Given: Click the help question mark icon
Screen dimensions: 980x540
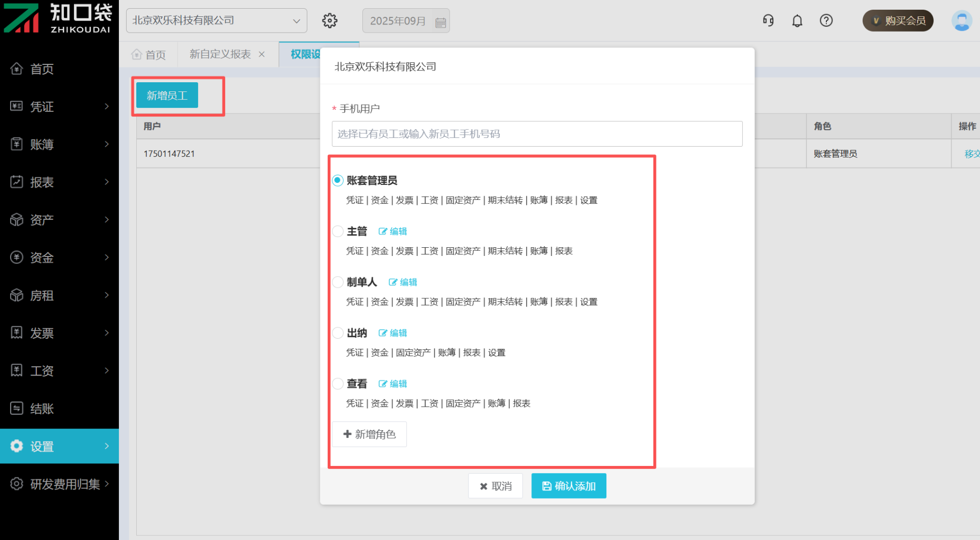Looking at the screenshot, I should (x=826, y=20).
